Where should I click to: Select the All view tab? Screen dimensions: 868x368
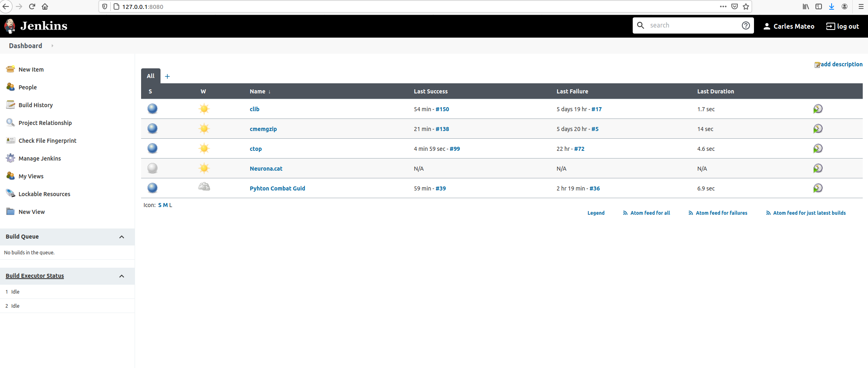pyautogui.click(x=151, y=76)
